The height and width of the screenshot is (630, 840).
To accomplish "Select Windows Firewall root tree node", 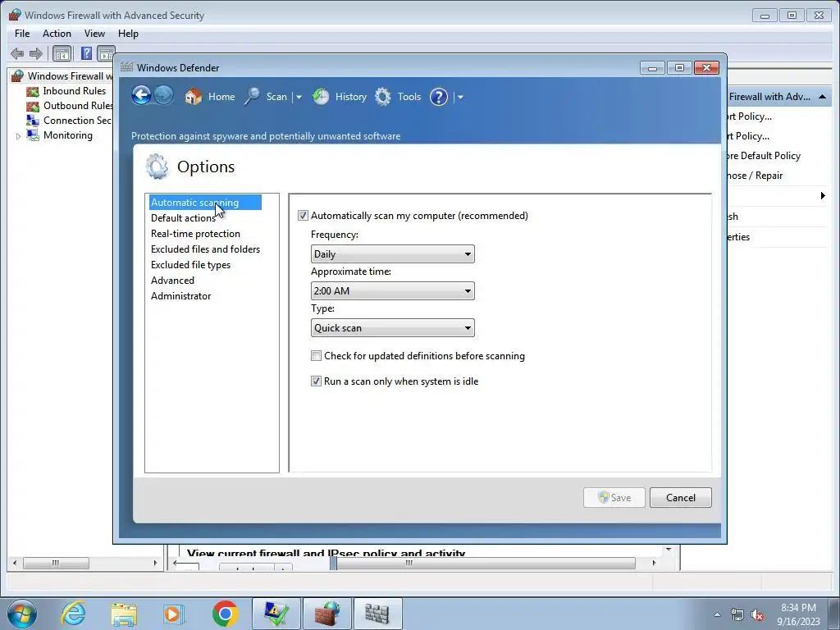I will (64, 76).
